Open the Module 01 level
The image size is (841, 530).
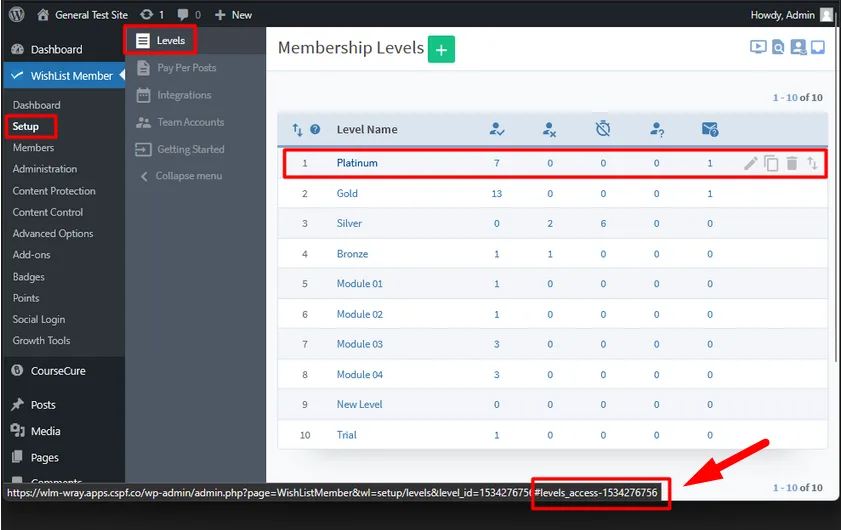pos(359,284)
